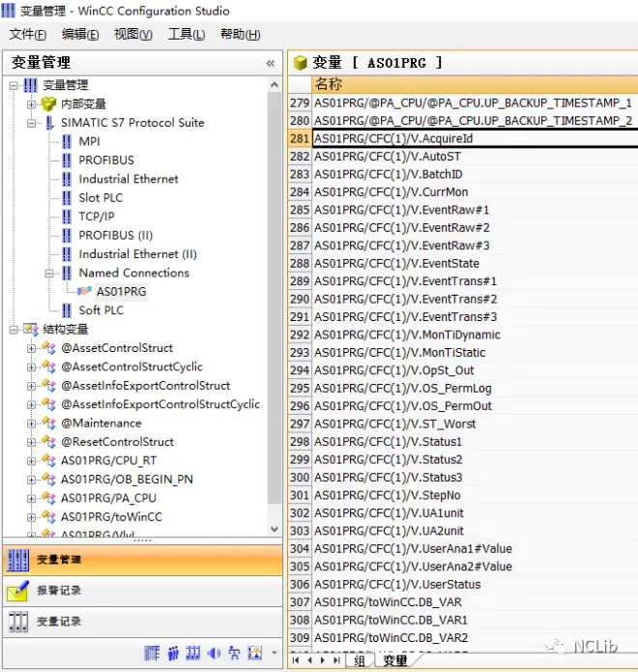Select cell AS01PRG/CFC(1)/V.BatchID
Viewport: 638px width, 672px height.
[475, 174]
